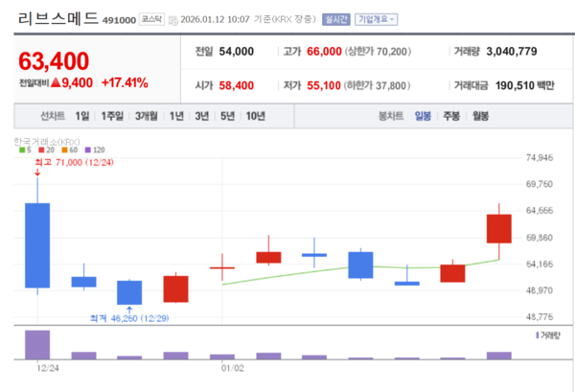Switch chart to the 3개월 period

pos(147,117)
